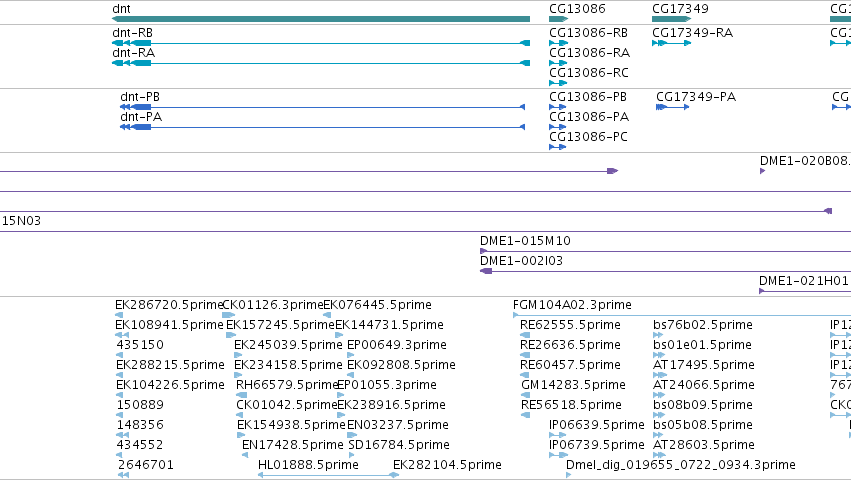
Task: Select the dnt gene label
Action: point(121,9)
